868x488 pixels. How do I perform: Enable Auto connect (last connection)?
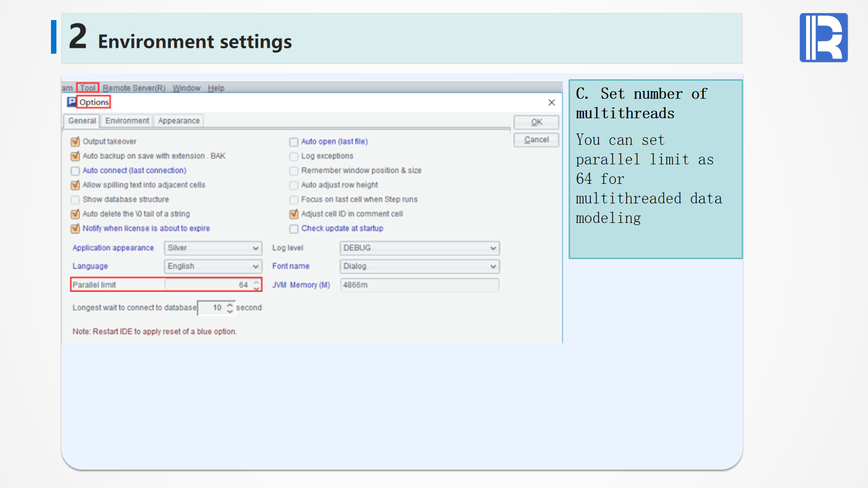75,171
